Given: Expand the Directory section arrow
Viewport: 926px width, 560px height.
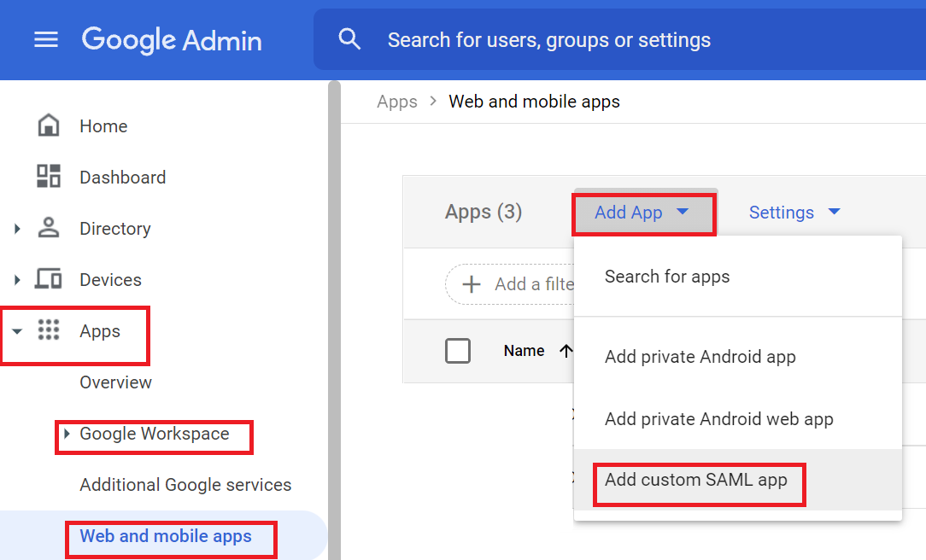Looking at the screenshot, I should click(17, 229).
